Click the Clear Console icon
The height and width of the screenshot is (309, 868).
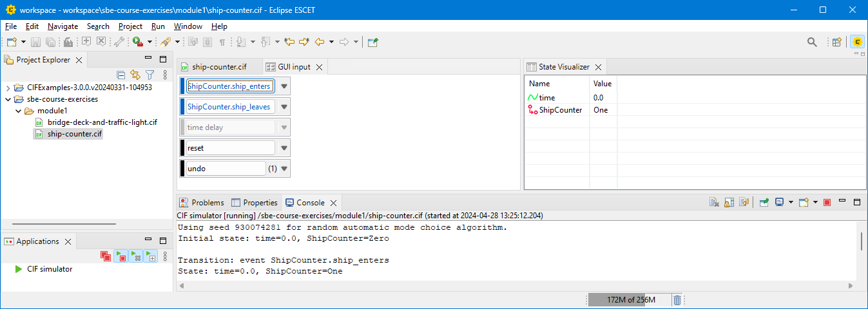[714, 202]
